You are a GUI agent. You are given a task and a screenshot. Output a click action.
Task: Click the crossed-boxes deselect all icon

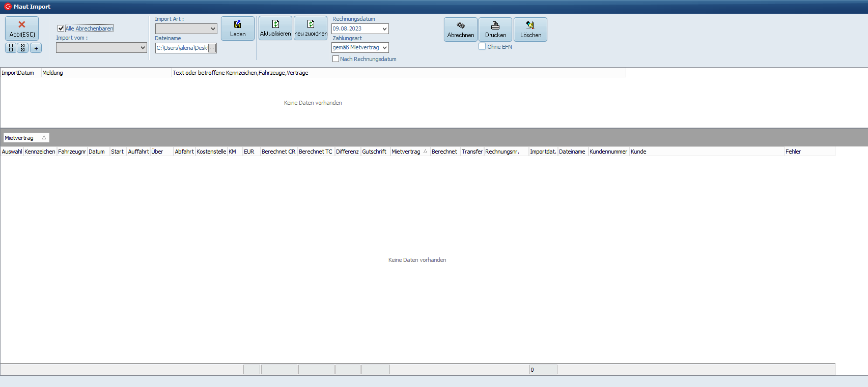point(23,48)
